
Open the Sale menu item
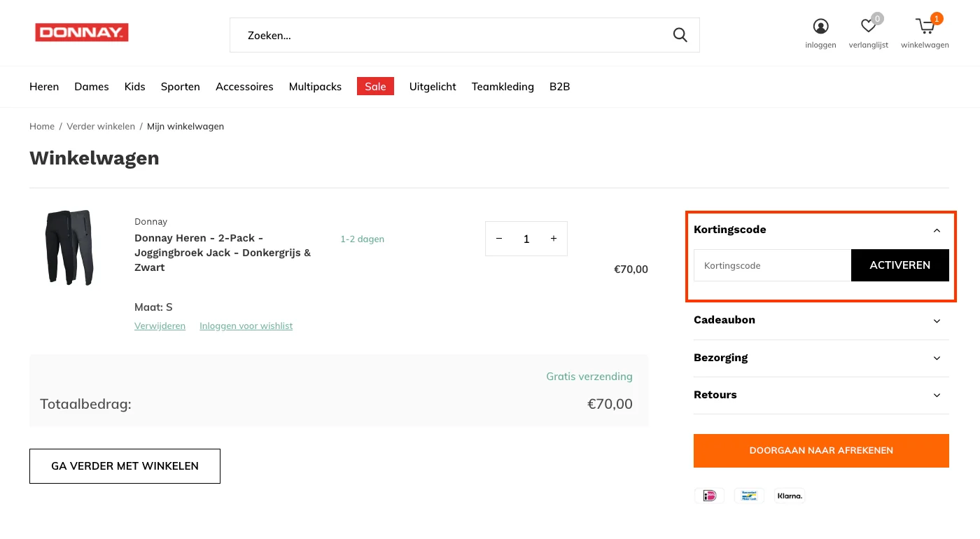(x=375, y=86)
